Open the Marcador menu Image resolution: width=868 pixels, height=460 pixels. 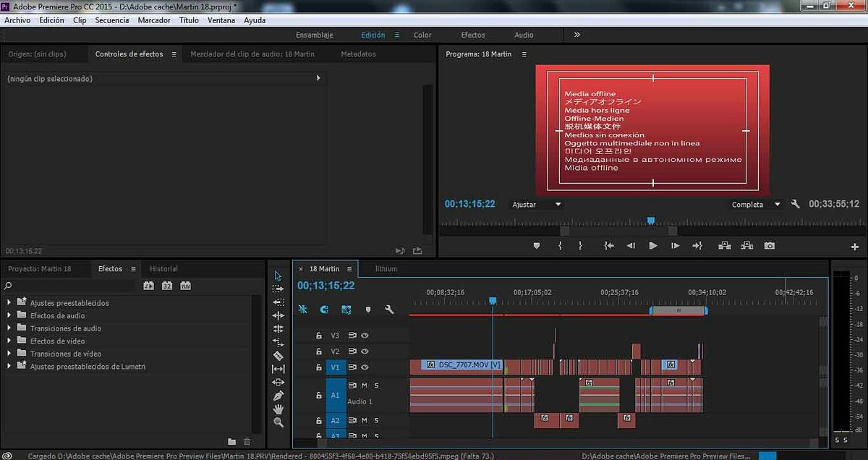[x=154, y=20]
